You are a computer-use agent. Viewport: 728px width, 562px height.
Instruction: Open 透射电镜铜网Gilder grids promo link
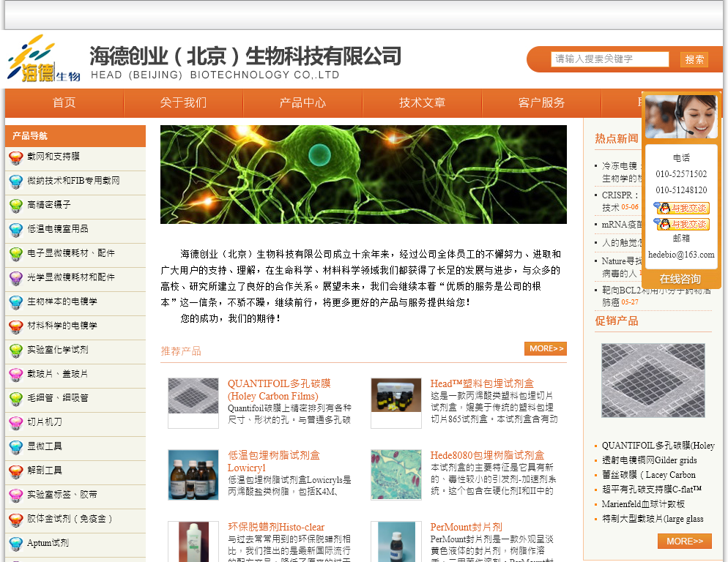(649, 460)
